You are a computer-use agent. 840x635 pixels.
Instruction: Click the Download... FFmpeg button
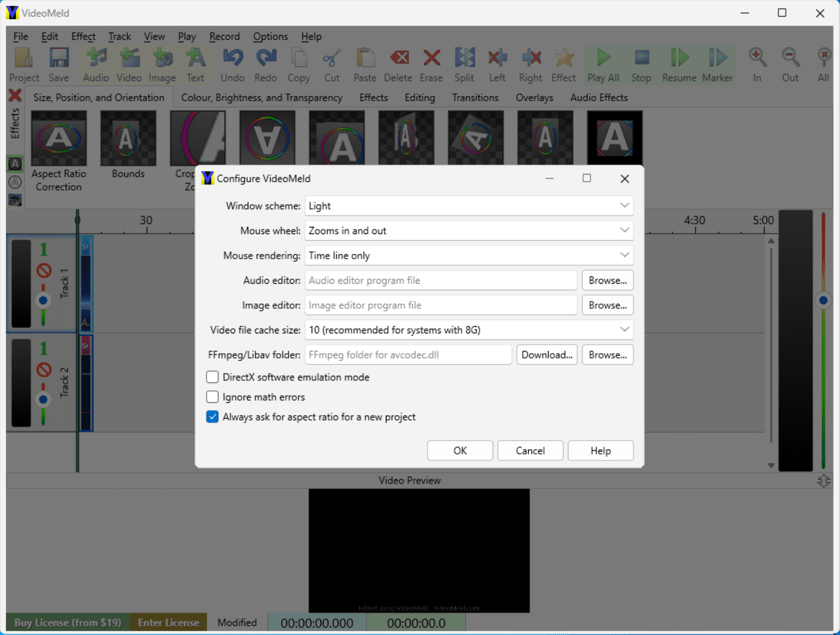[547, 355]
